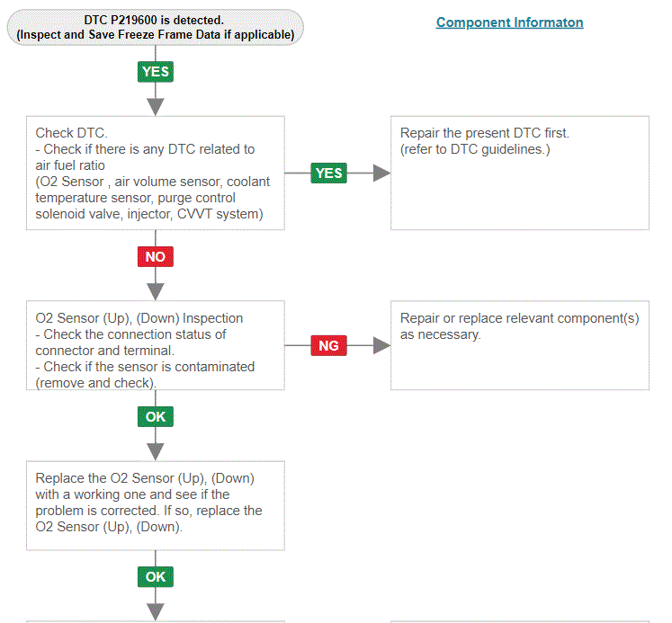672x623 pixels.
Task: Click the Repair or replace relevant component(s) box
Action: [520, 345]
